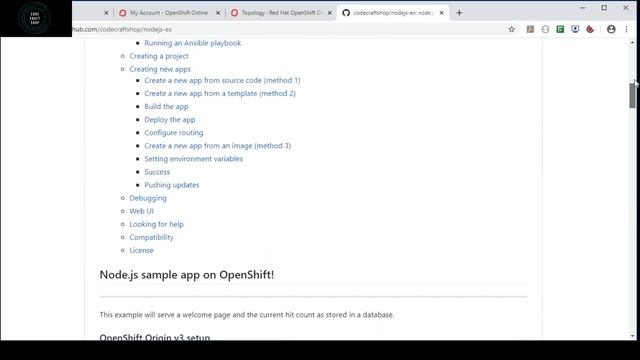Minimize the Chrome window
Screen dimensions: 640x360
(583, 8)
